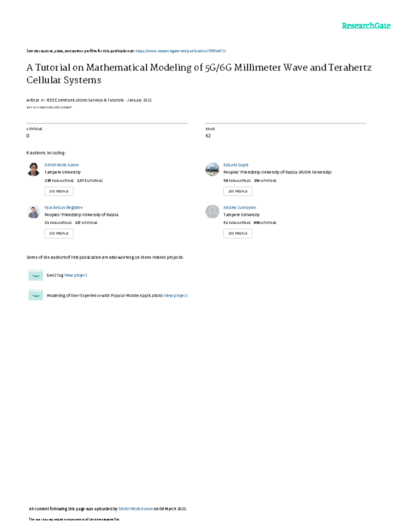This screenshot has height=532, width=411.
Task: Open Dmitri Moltchanov author name link
Action: coord(62,165)
